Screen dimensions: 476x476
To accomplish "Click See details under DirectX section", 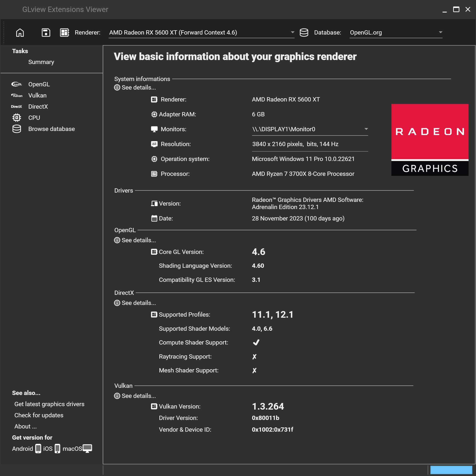I will 139,303.
